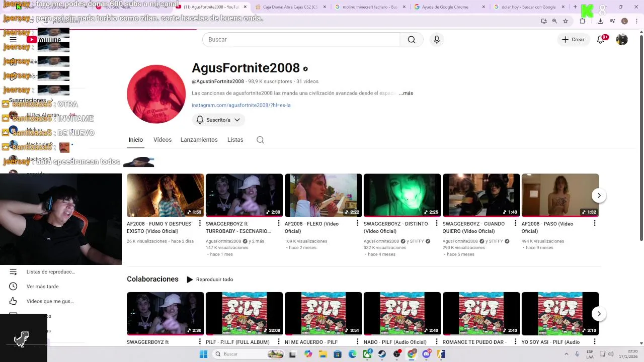Switch to the Vídeos channel tab

pyautogui.click(x=162, y=140)
